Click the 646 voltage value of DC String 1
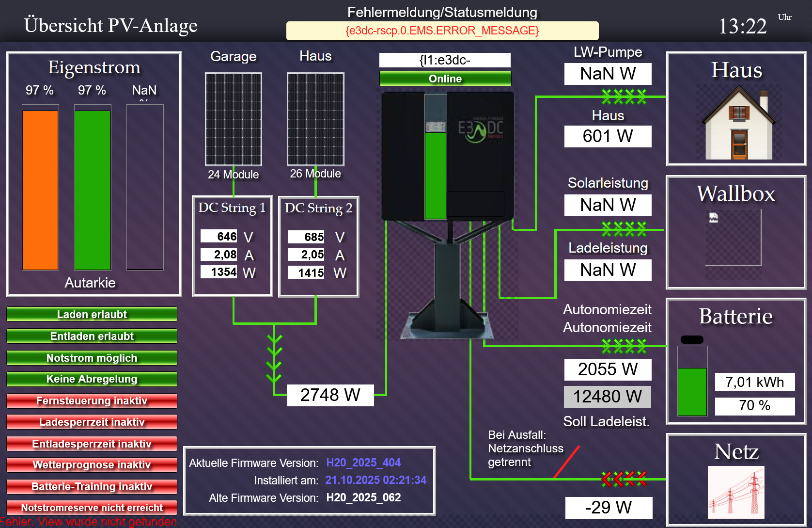The width and height of the screenshot is (812, 528). tap(219, 236)
